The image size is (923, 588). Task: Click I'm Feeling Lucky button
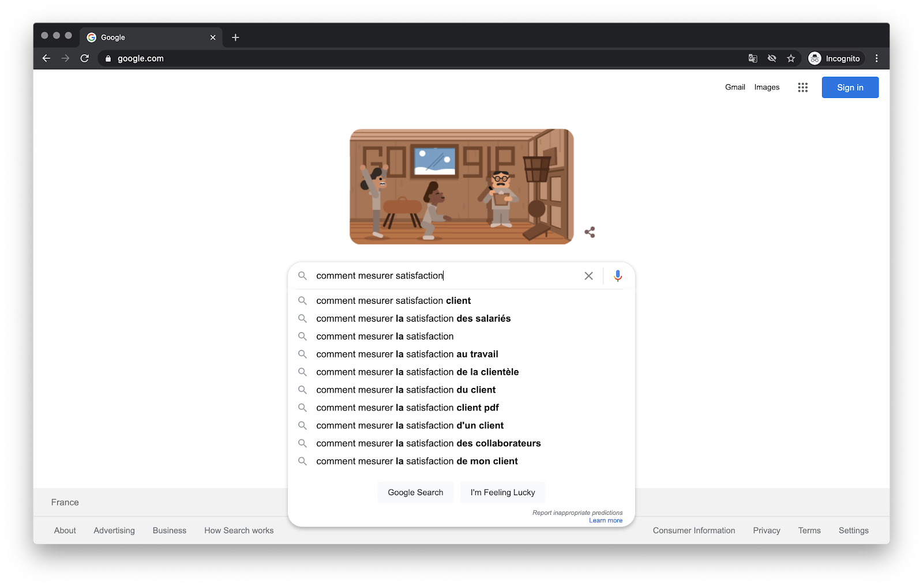point(502,492)
